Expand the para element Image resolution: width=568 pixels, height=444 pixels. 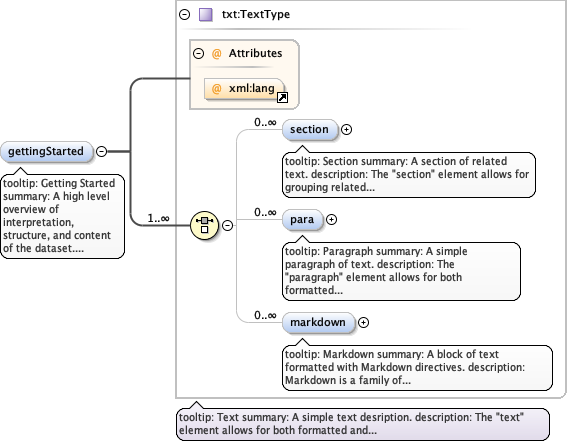[x=331, y=219]
